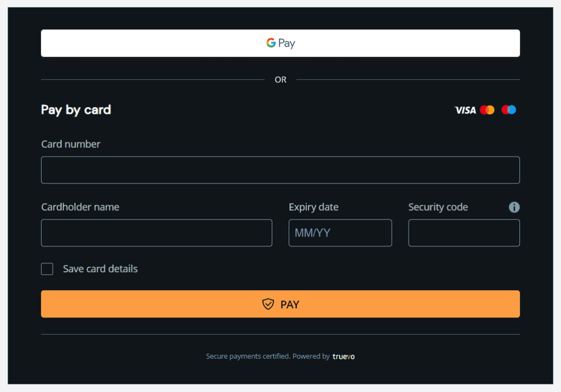Screen dimensions: 561x392
Task: Select the Maestro payment icon
Action: [x=508, y=109]
